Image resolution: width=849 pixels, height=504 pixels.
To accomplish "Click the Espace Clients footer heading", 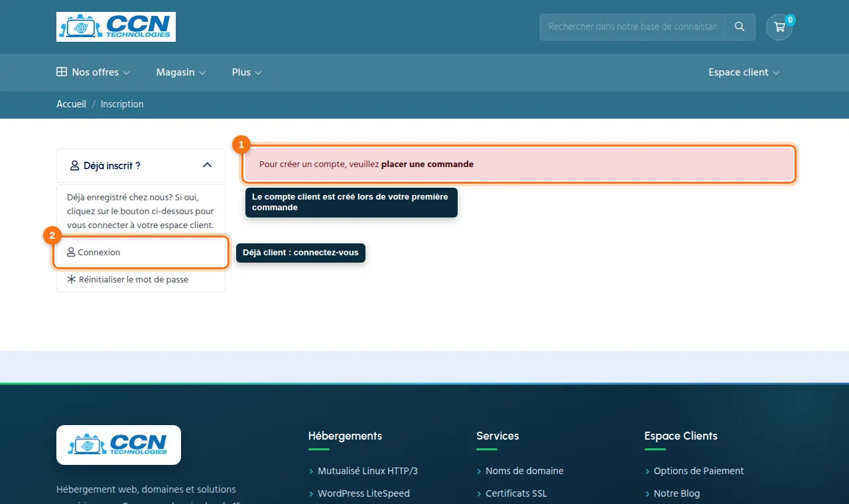I will [x=681, y=436].
